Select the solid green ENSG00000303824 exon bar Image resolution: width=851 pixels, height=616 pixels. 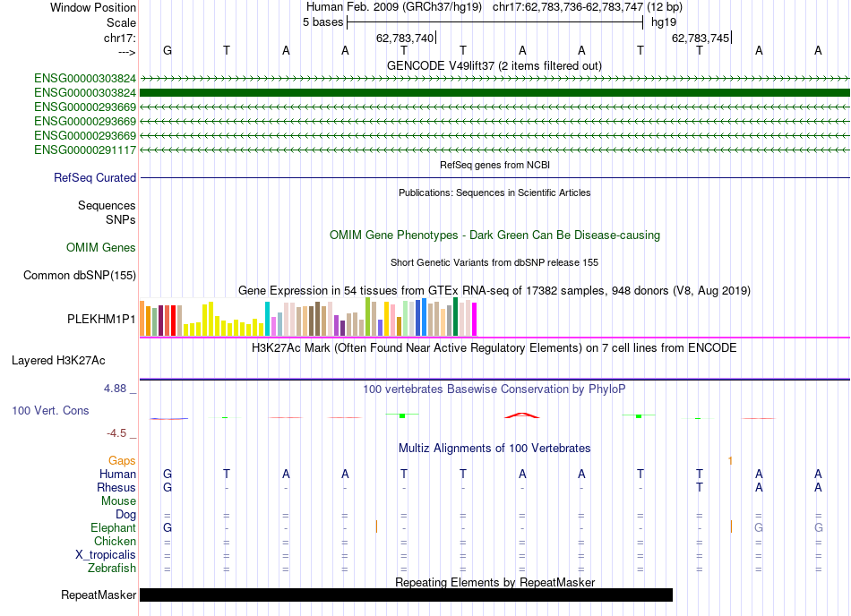point(494,93)
